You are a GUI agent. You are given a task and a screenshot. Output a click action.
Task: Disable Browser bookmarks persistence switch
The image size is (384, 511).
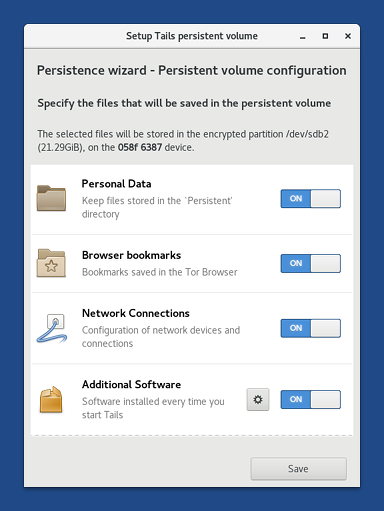311,263
